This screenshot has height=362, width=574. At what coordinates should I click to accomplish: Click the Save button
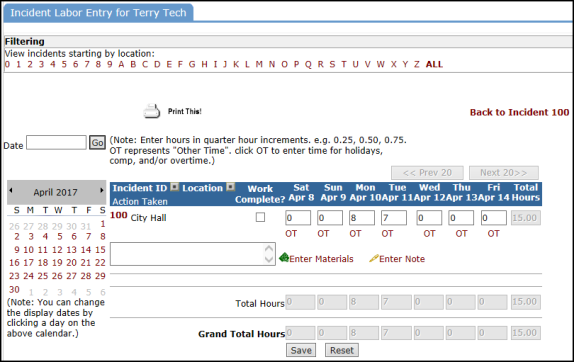(x=301, y=350)
